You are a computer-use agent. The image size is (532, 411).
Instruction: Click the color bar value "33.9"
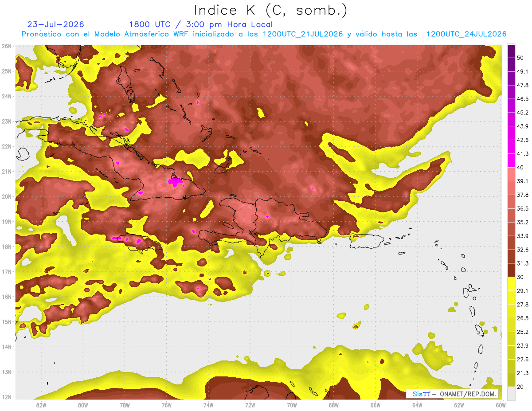(523, 236)
